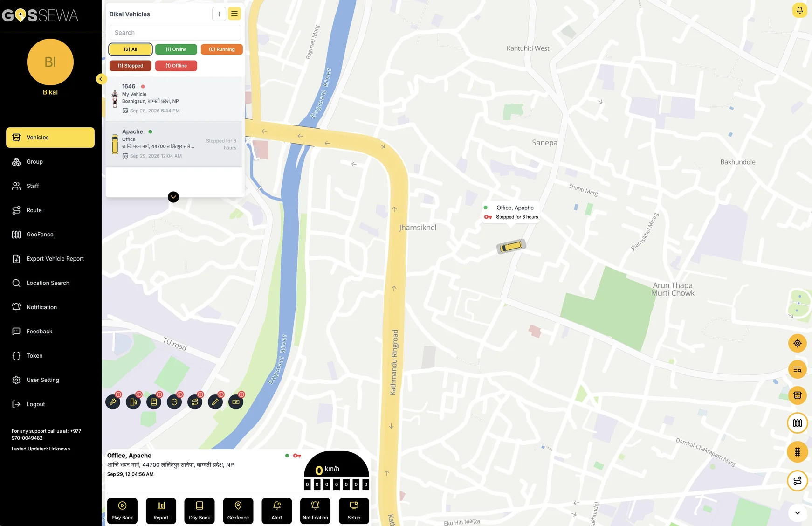Filter vehicles by (0) Running
The height and width of the screenshot is (526, 812).
222,49
